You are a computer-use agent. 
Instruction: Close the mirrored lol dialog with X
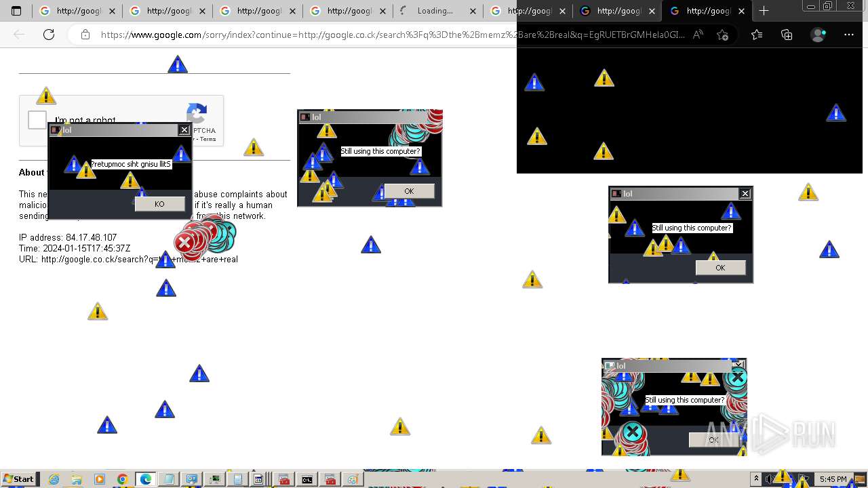(184, 130)
